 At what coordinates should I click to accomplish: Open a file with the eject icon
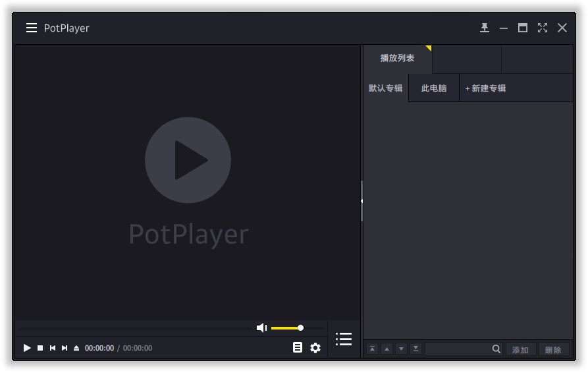coord(76,348)
